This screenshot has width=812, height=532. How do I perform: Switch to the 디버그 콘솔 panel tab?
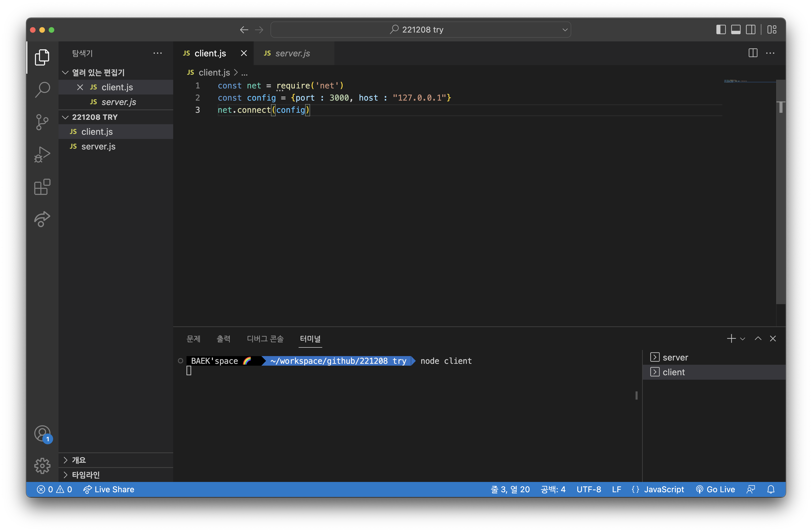265,339
